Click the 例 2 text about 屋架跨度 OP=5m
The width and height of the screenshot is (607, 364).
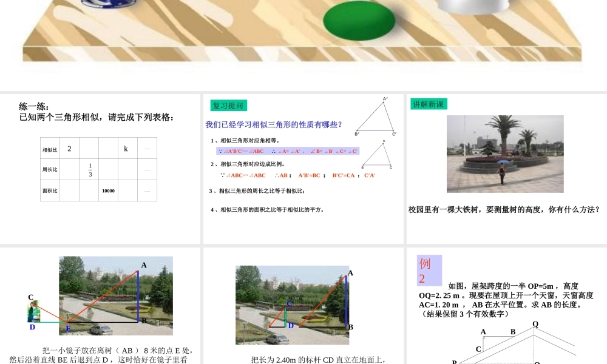click(x=506, y=300)
